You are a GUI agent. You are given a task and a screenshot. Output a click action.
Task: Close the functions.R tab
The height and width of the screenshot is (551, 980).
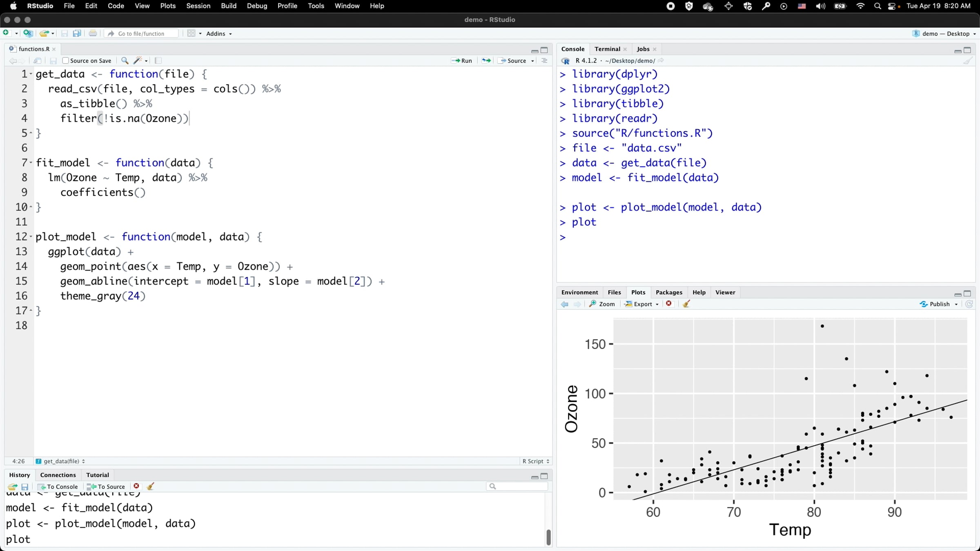pyautogui.click(x=54, y=49)
